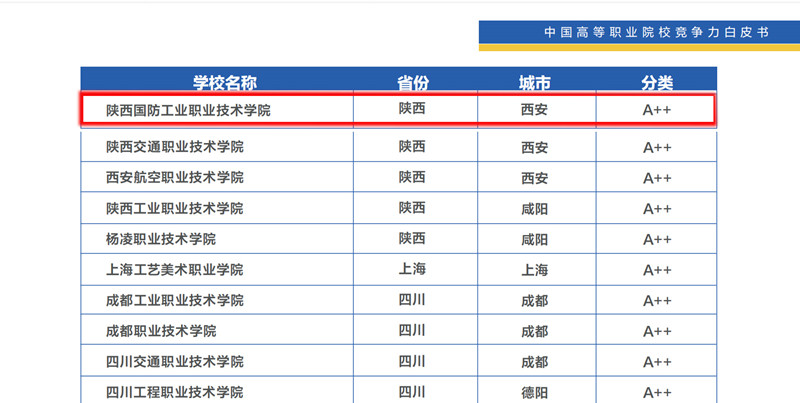Click the 分类 column header
Viewport: 800px width, 403px height.
click(x=657, y=82)
